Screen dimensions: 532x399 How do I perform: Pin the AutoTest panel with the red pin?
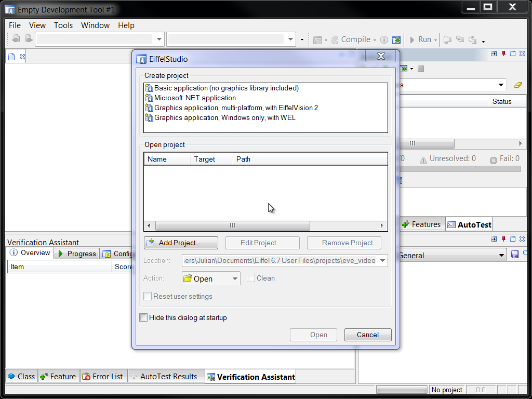tap(503, 54)
